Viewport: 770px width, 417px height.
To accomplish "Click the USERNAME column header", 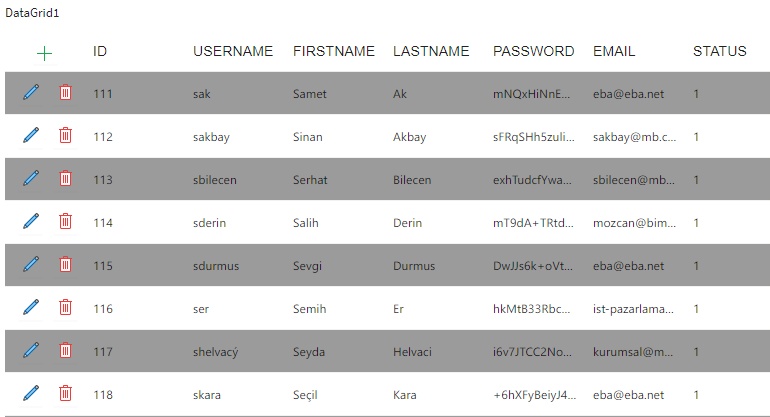I will tap(233, 52).
